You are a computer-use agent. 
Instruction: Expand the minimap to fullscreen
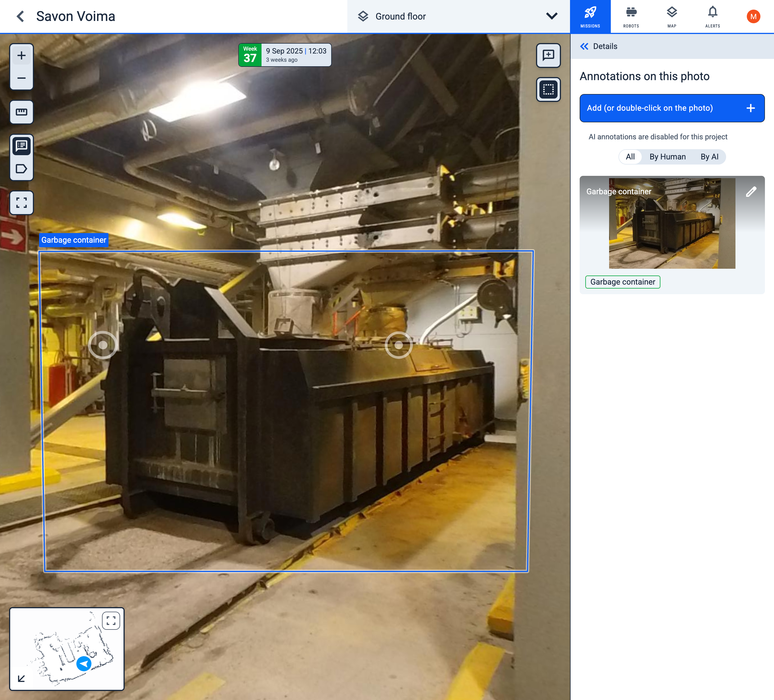(111, 620)
